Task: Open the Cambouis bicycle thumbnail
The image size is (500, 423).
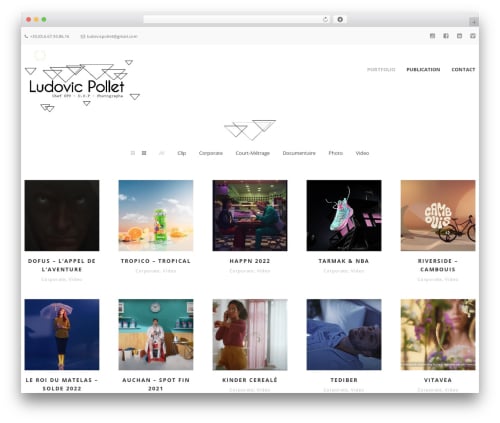Action: [438, 215]
